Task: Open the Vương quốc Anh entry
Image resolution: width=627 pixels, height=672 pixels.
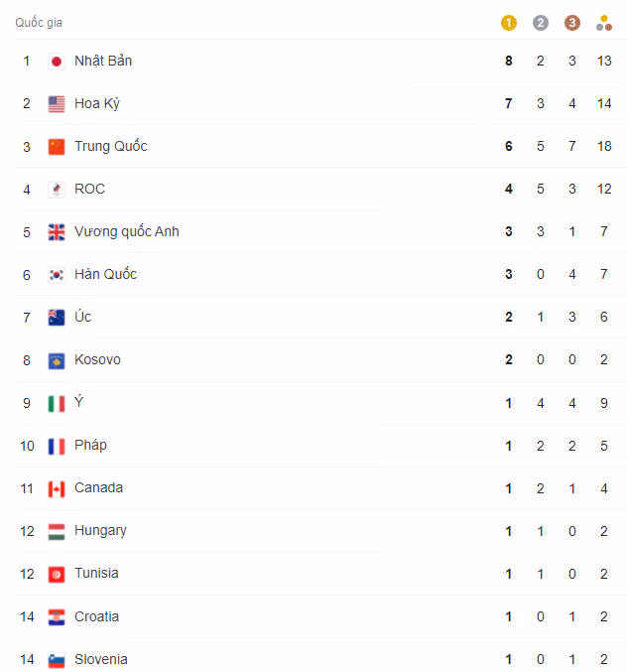Action: tap(127, 231)
